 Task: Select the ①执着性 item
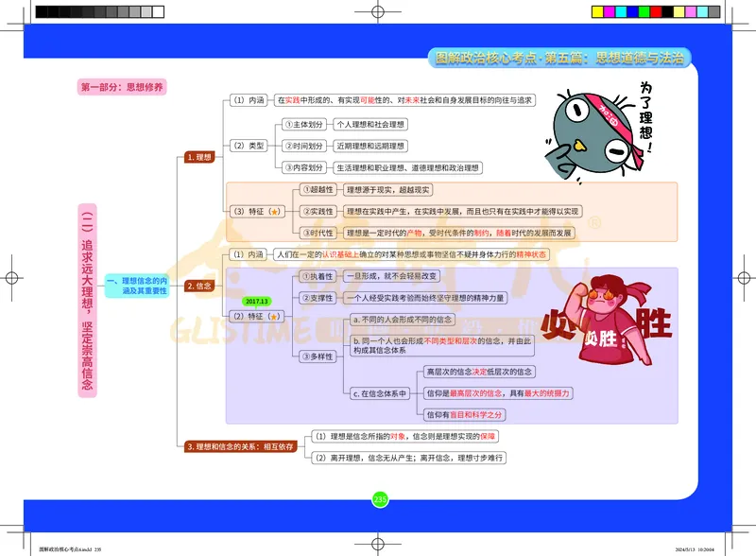click(318, 276)
